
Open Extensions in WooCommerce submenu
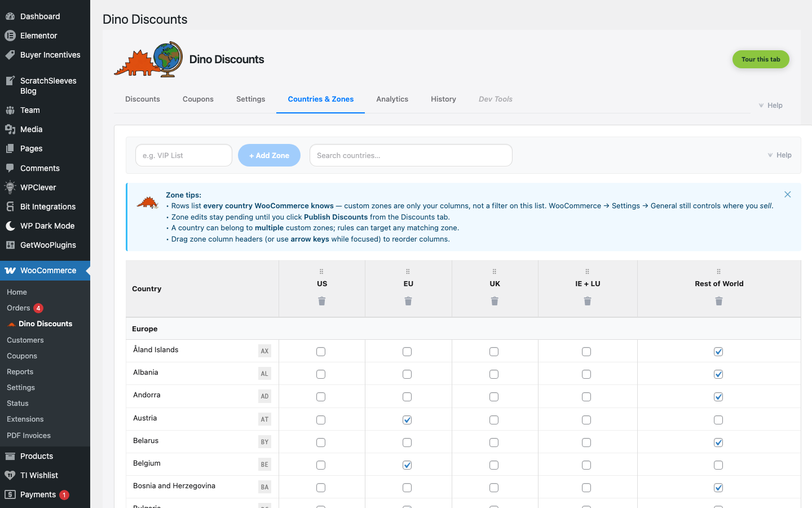click(x=25, y=419)
